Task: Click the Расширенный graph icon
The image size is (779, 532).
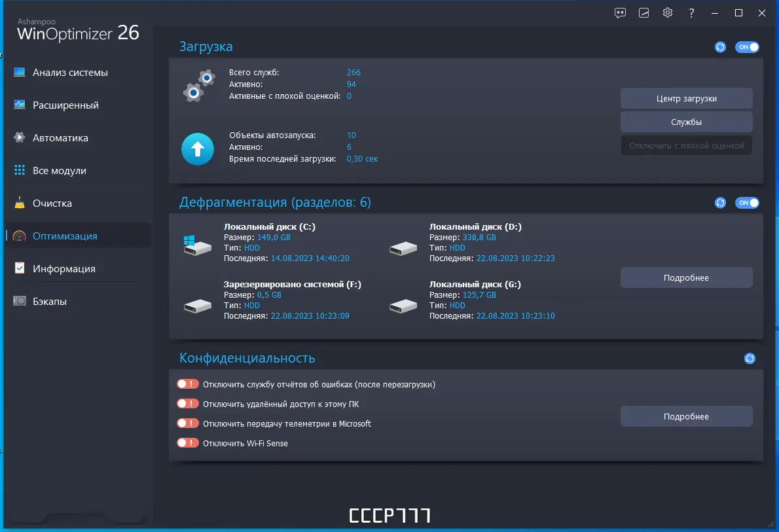Action: tap(20, 105)
